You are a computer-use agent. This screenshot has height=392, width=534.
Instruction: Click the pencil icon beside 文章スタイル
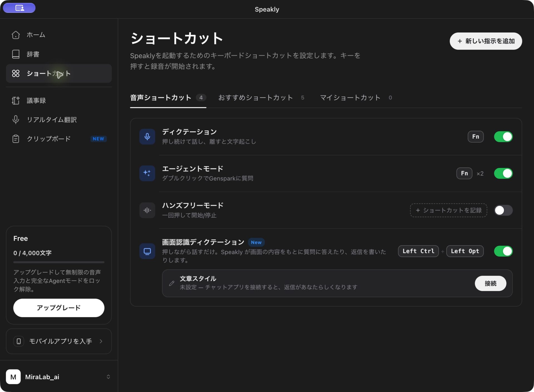tap(172, 283)
